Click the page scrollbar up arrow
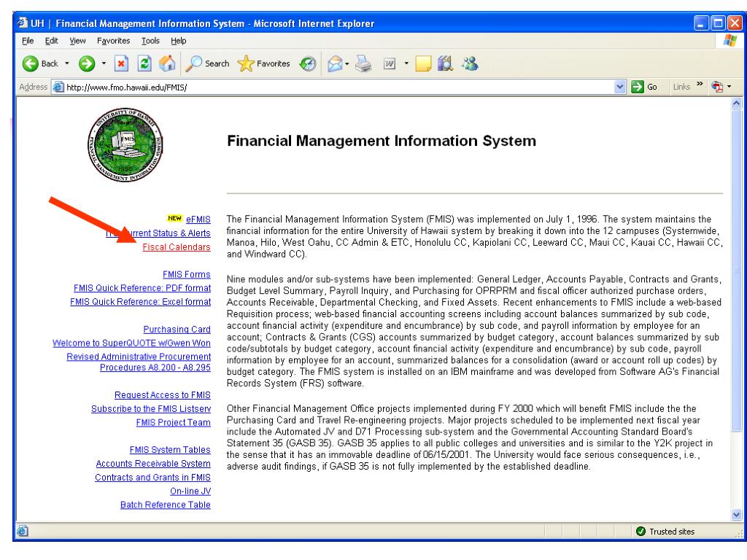 [x=736, y=103]
